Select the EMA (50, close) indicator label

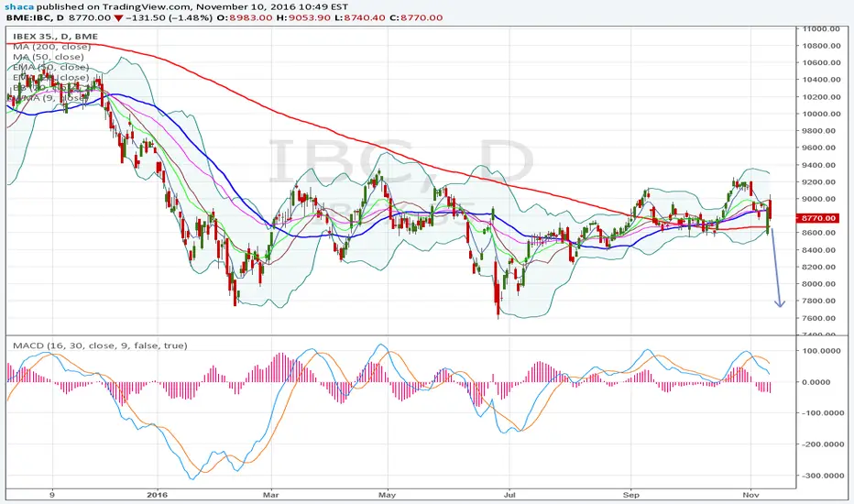point(51,67)
